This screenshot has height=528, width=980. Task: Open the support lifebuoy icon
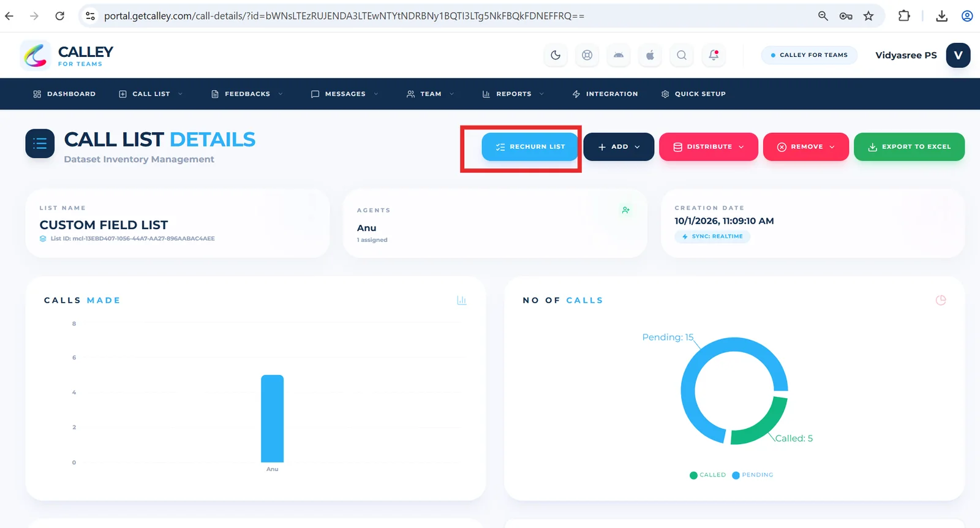(x=587, y=55)
